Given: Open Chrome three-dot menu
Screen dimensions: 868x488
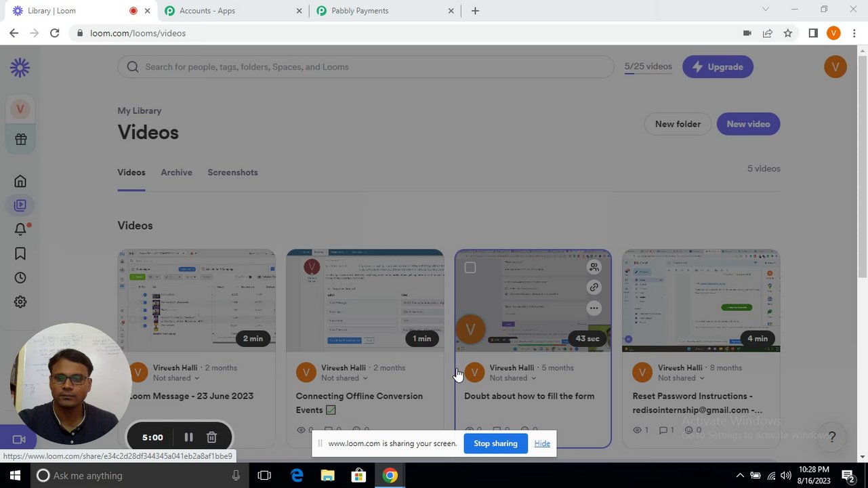Looking at the screenshot, I should click(854, 33).
